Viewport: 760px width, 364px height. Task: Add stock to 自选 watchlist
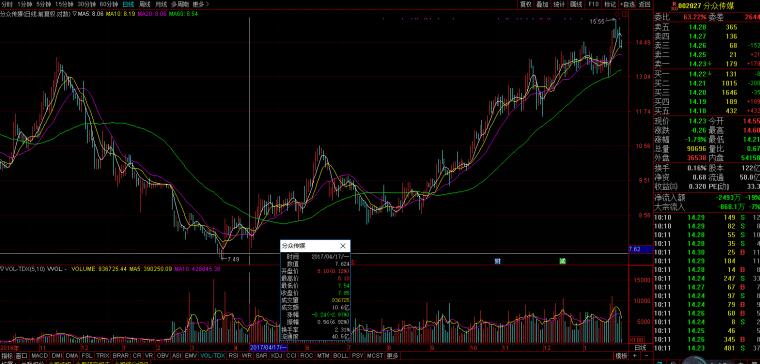point(628,4)
